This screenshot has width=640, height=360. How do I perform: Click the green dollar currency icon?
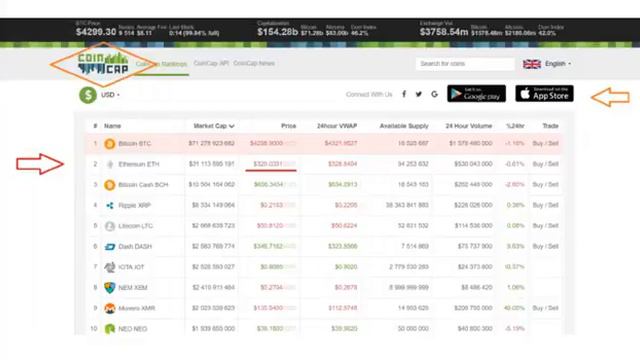pyautogui.click(x=88, y=95)
